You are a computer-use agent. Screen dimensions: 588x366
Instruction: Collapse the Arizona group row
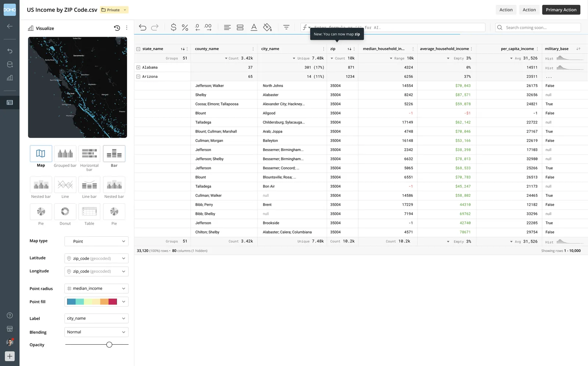138,77
